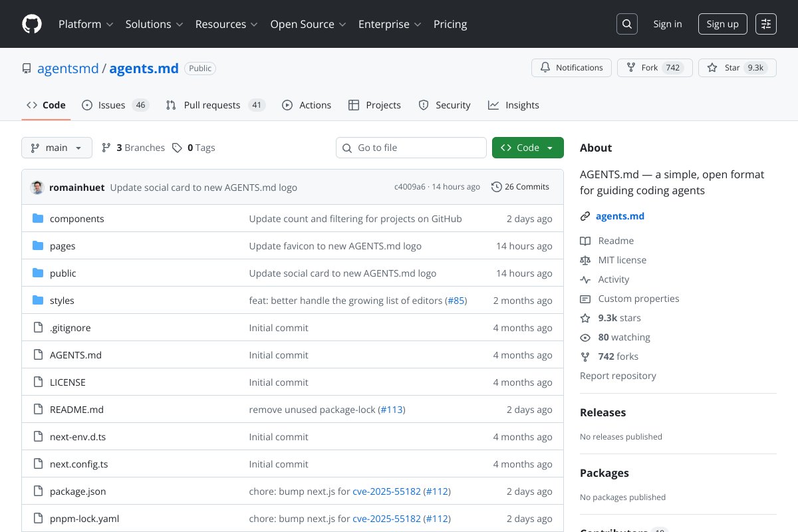Image resolution: width=798 pixels, height=532 pixels.
Task: Select the Code tab
Action: point(46,105)
